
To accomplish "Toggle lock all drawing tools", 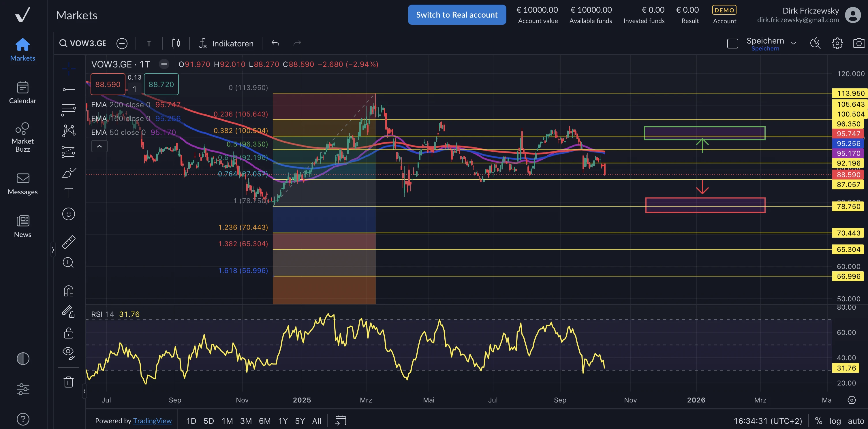I will 68,333.
